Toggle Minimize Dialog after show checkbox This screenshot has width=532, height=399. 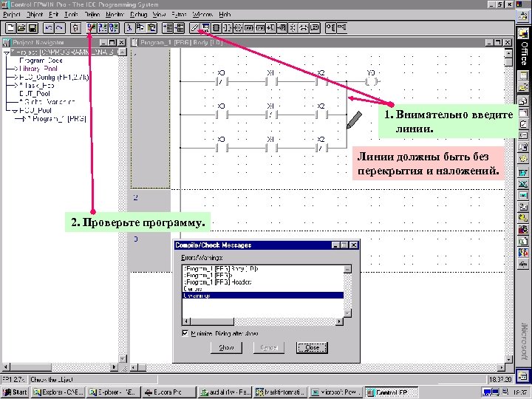185,333
